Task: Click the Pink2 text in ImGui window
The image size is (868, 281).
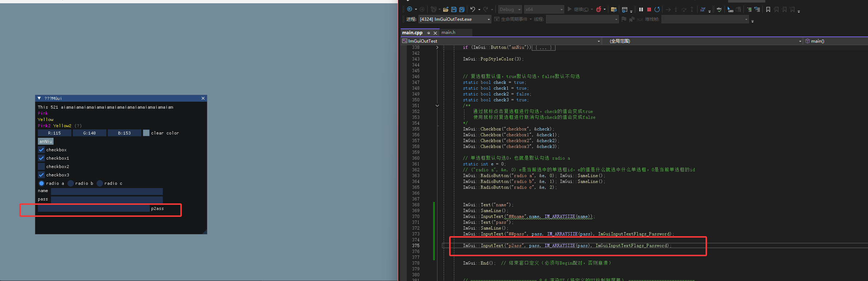Action: click(x=44, y=126)
